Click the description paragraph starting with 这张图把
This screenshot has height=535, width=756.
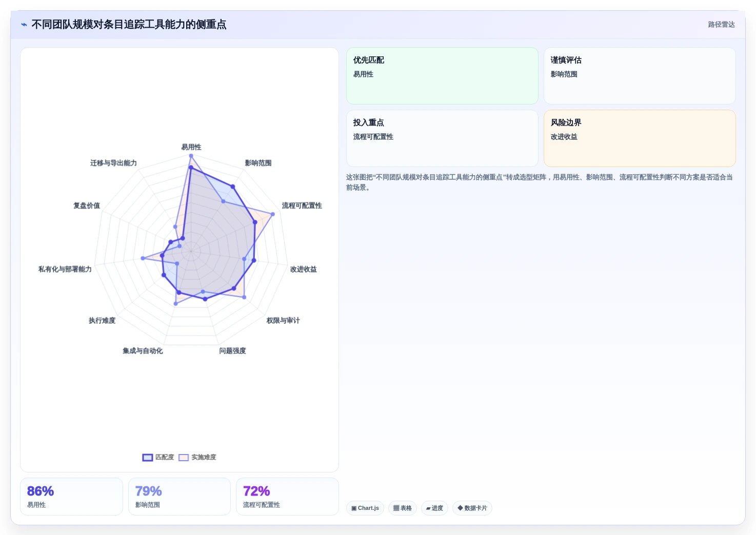[x=540, y=182]
